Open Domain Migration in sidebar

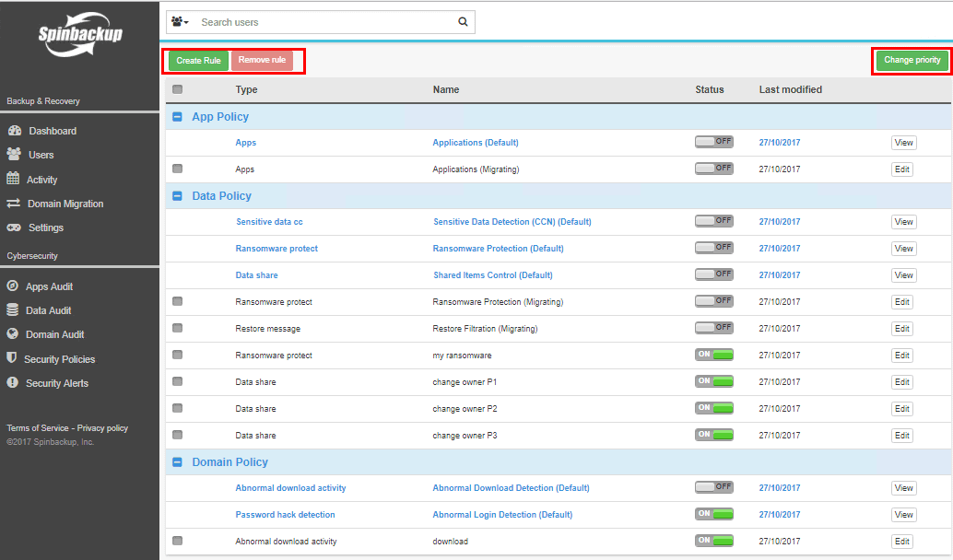[65, 204]
